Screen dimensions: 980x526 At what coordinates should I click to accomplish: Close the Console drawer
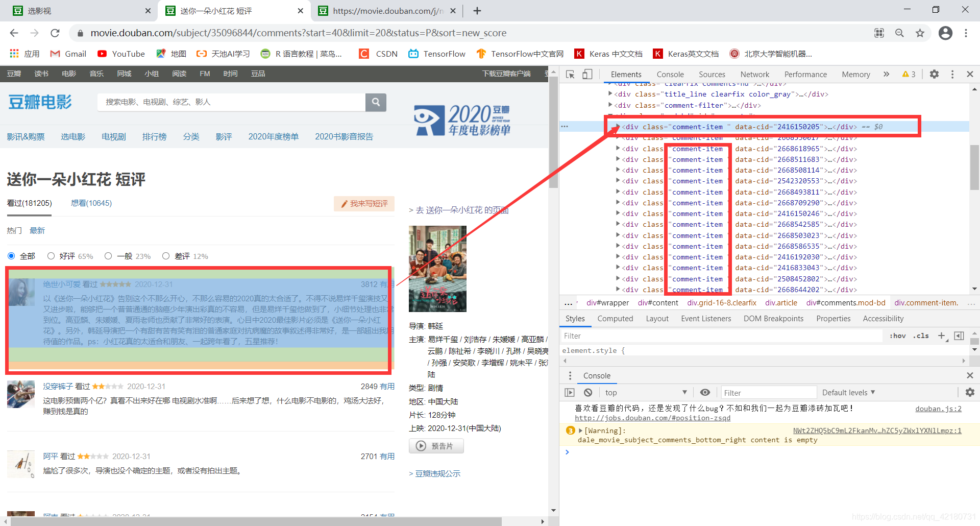[970, 375]
